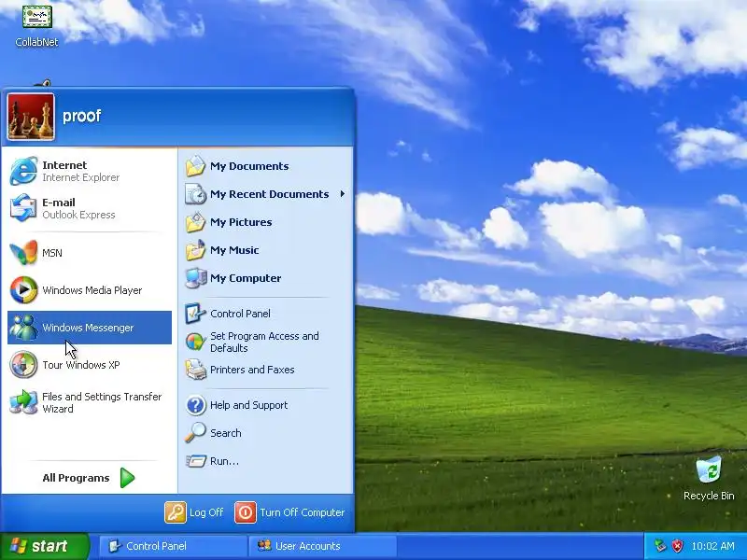
Task: Switch to User Accounts taskbar button
Action: pyautogui.click(x=322, y=546)
